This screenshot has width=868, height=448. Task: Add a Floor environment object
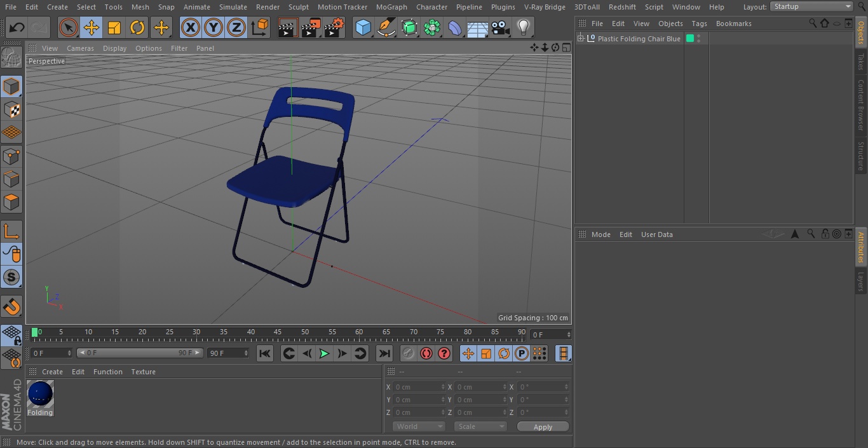tap(478, 27)
